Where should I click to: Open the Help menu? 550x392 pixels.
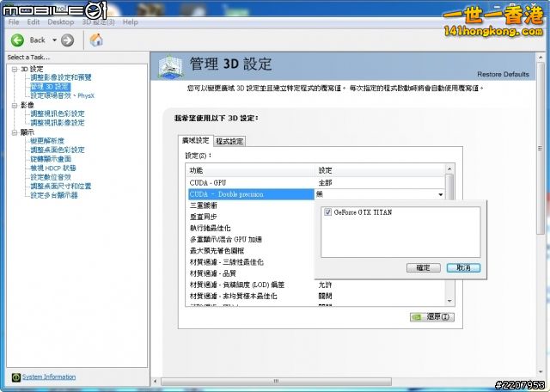coord(130,22)
